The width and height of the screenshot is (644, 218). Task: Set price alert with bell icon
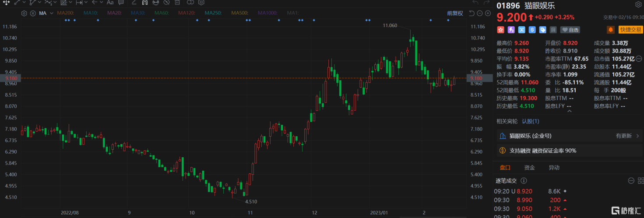pos(610,30)
